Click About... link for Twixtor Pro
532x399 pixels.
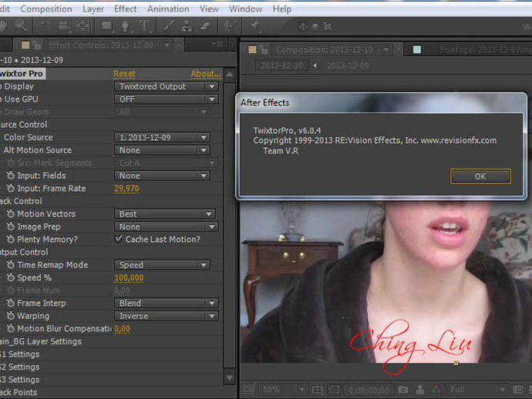tap(206, 74)
